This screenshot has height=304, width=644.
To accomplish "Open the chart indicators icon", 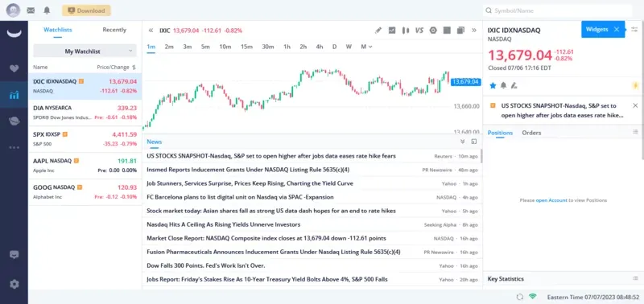I will pyautogui.click(x=392, y=30).
